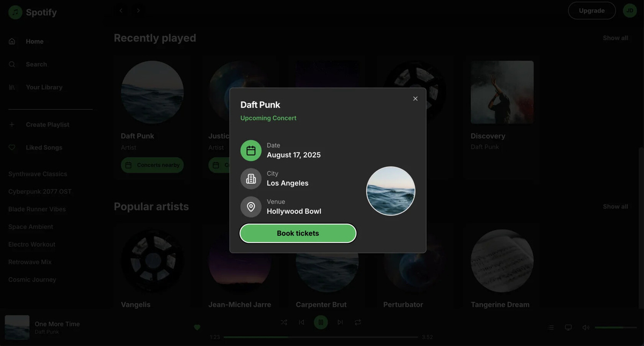Open the Tangerine Dream artist card

tap(502, 266)
